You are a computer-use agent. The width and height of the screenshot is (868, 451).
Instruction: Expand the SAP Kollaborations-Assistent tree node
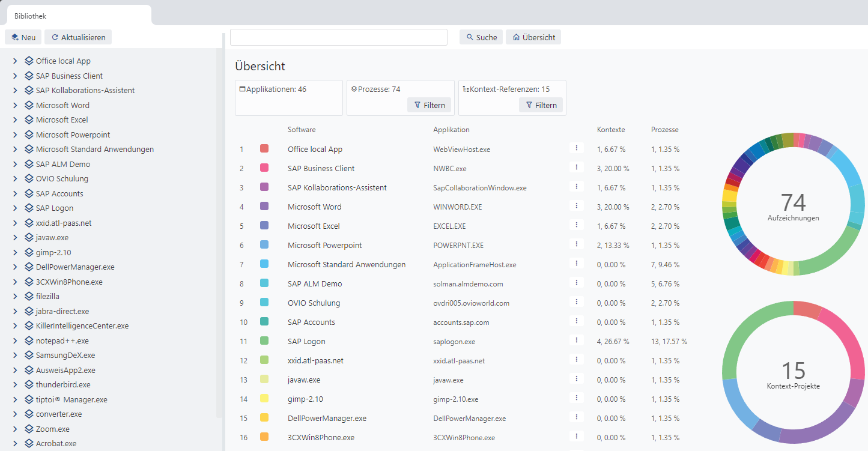[15, 91]
